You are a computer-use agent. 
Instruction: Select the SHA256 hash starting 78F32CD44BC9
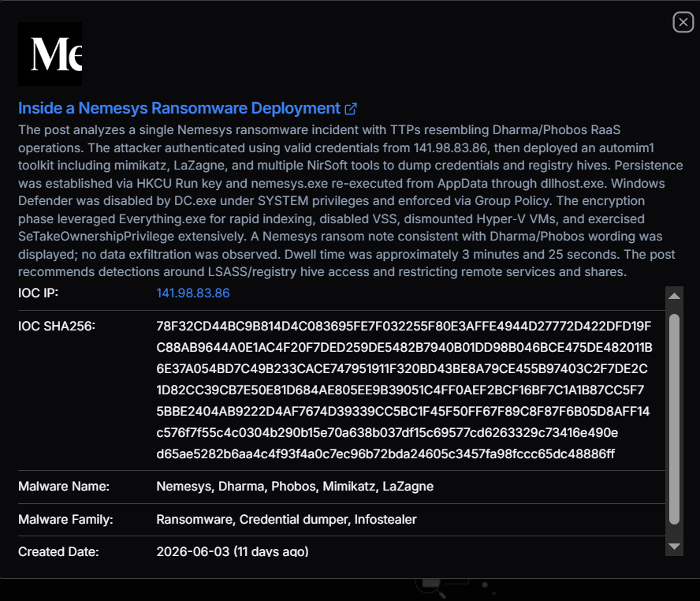tap(404, 327)
